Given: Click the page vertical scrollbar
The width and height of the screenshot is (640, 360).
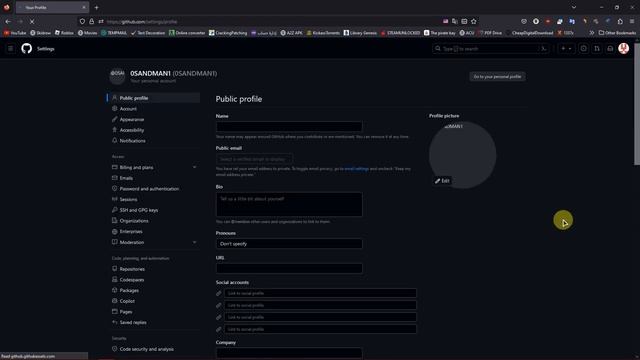Looking at the screenshot, I should (636, 104).
